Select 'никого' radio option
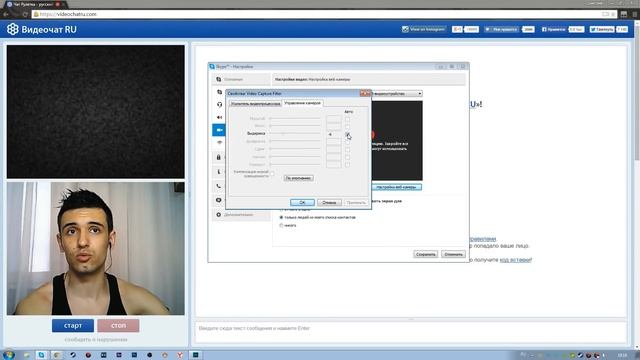Screen dimensions: 640x360 point(281,225)
